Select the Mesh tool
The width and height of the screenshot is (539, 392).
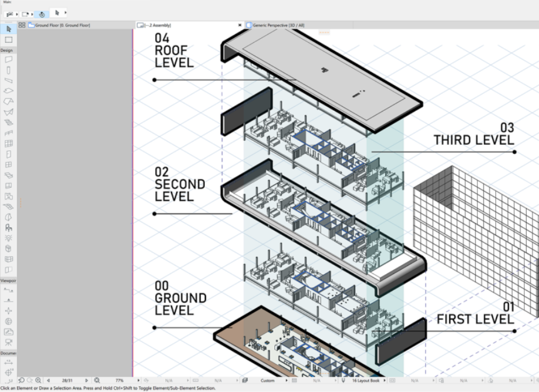point(9,207)
